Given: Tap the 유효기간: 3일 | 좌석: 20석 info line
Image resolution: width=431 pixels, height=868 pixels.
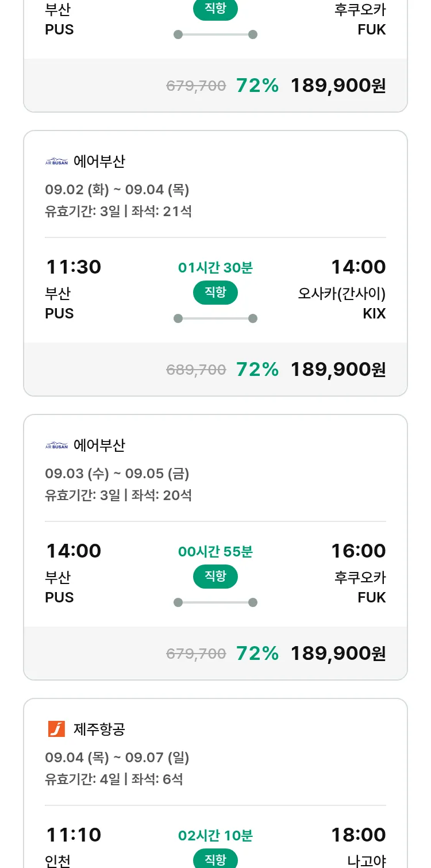Looking at the screenshot, I should point(118,495).
